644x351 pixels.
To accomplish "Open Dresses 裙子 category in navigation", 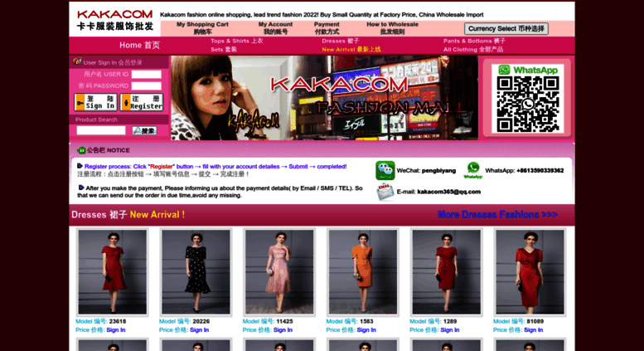I will pos(341,41).
